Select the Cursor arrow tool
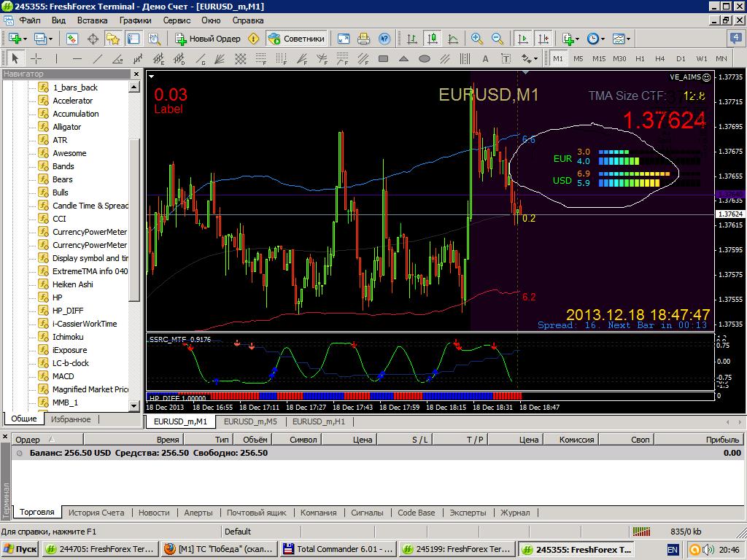 click(x=15, y=58)
